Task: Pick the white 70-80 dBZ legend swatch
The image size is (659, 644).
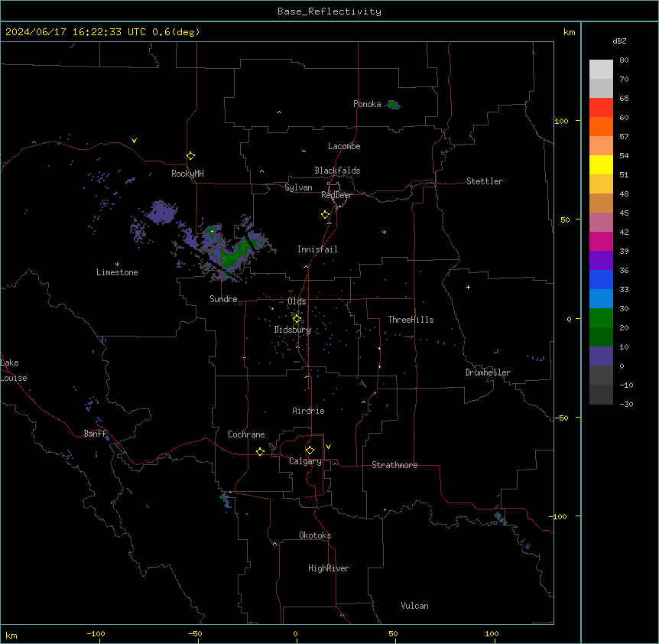Action: (601, 70)
